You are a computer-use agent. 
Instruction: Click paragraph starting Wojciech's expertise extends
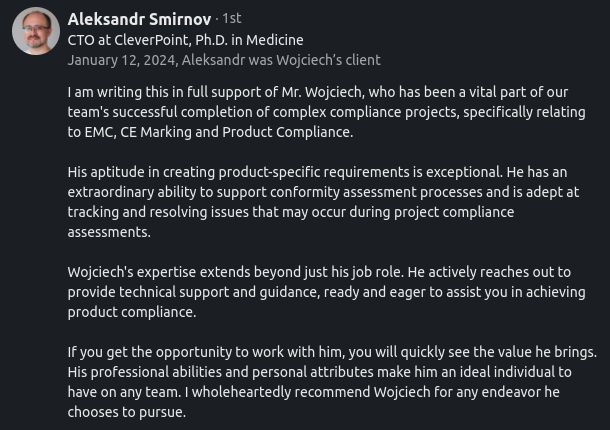pos(326,292)
